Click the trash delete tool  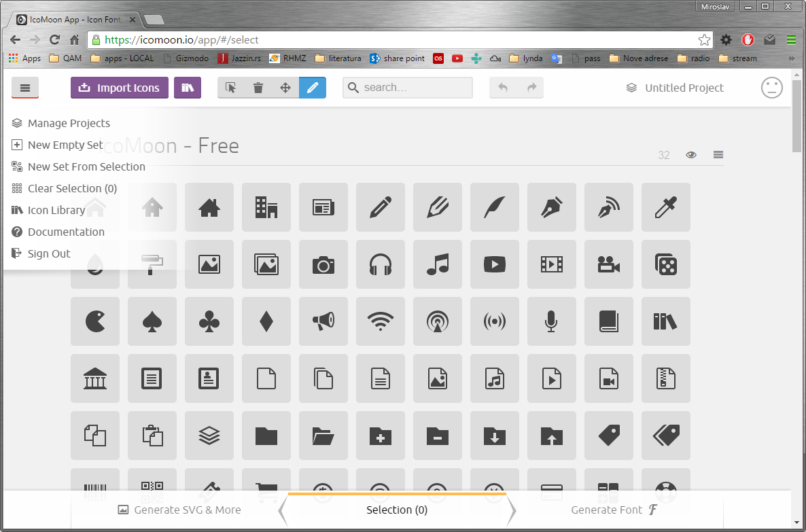(x=258, y=88)
